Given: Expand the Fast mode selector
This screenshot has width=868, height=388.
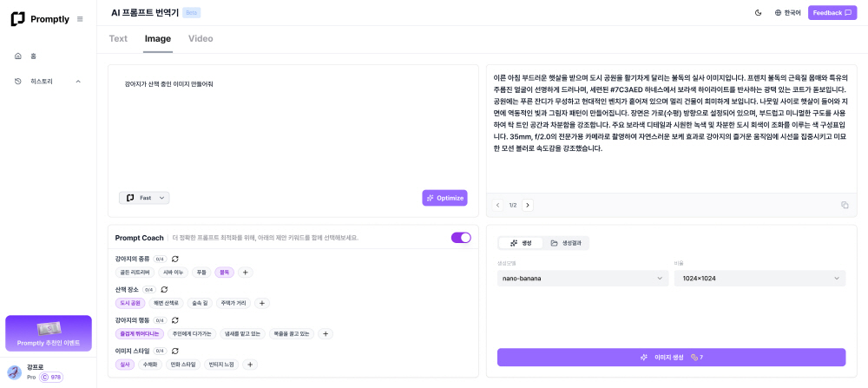Looking at the screenshot, I should pos(144,198).
